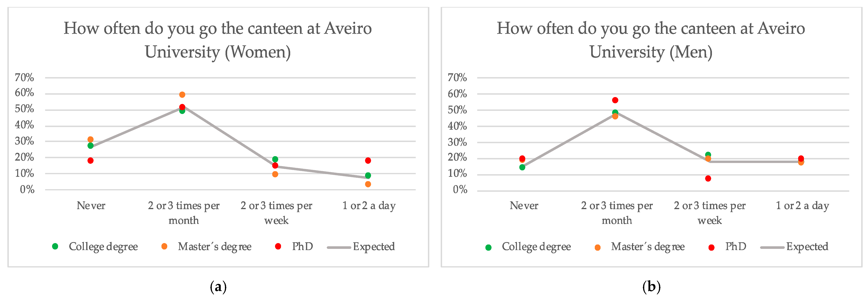The image size is (868, 301).
Task: Click the PhD legend marker in Men chart
Action: pyautogui.click(x=711, y=248)
